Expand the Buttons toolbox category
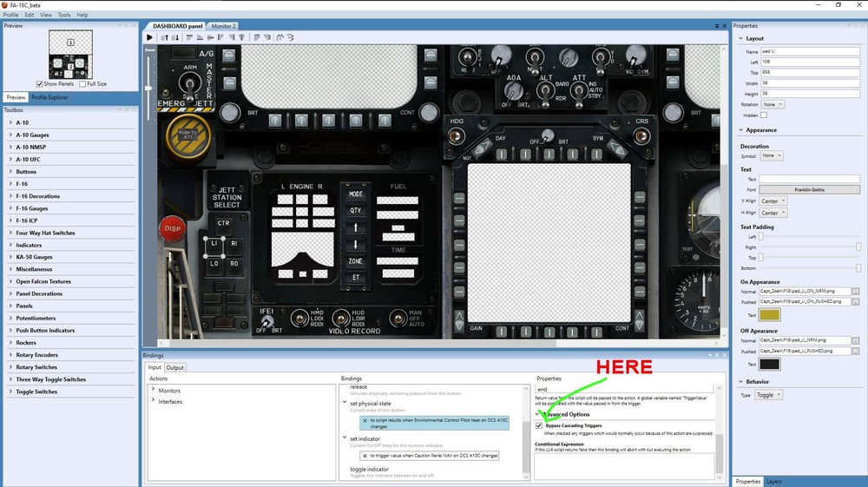Viewport: 868px width, 487px height. [x=10, y=172]
